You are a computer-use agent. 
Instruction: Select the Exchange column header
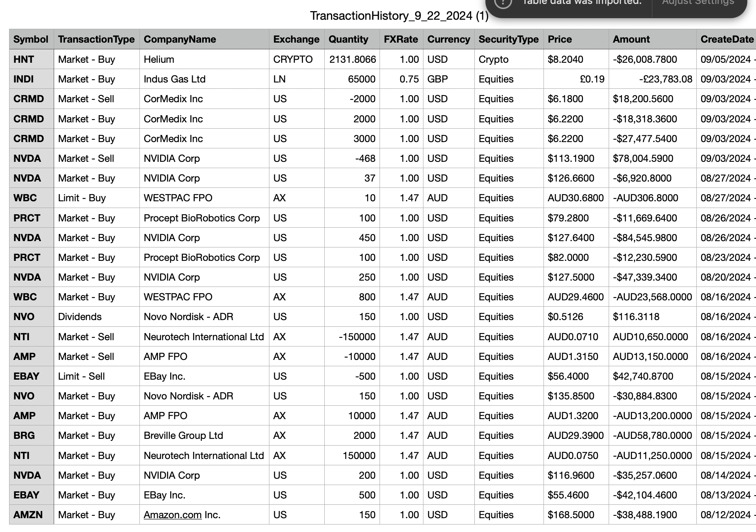tap(296, 39)
